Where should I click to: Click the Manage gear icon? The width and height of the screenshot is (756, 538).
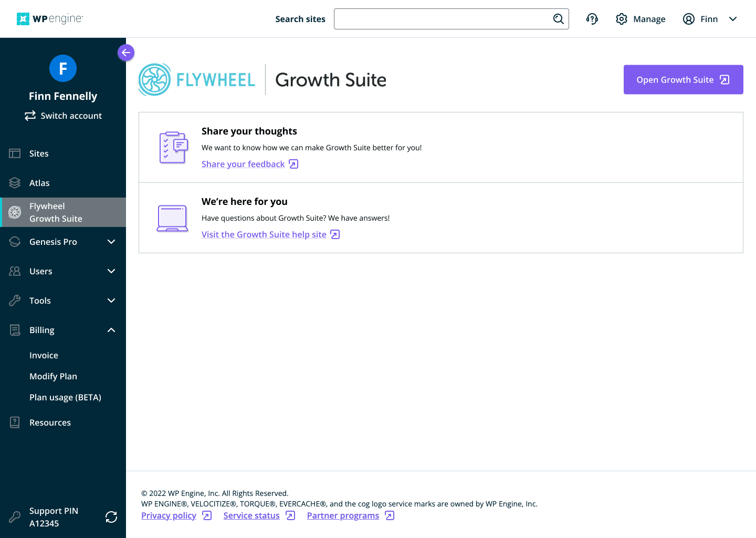pyautogui.click(x=622, y=19)
